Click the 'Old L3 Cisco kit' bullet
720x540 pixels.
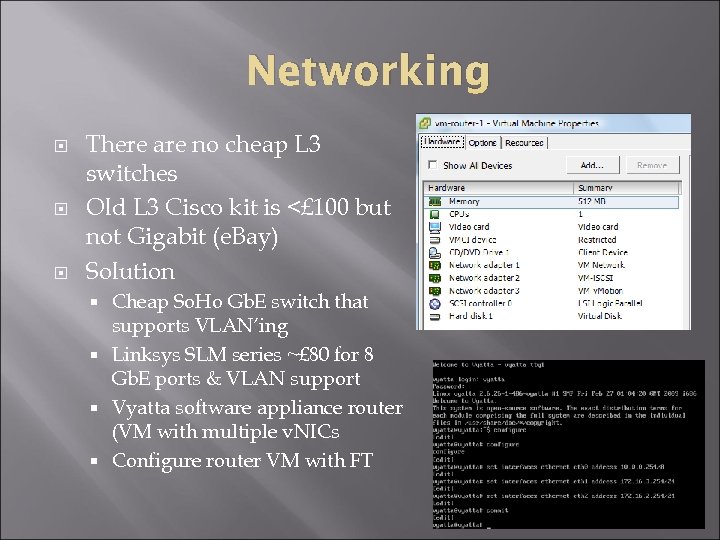point(238,222)
